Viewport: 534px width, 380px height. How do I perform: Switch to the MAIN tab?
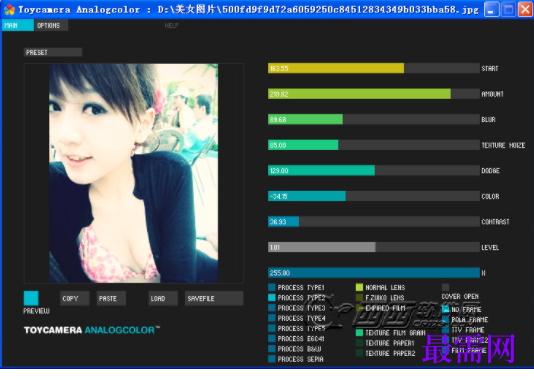18,25
